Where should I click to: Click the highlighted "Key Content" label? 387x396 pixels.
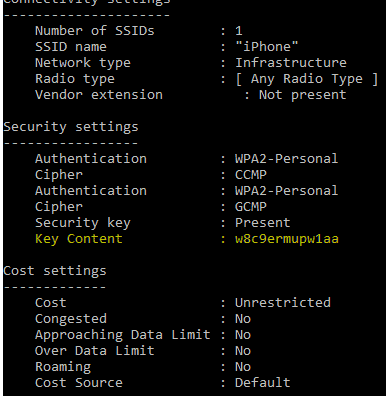[79, 239]
